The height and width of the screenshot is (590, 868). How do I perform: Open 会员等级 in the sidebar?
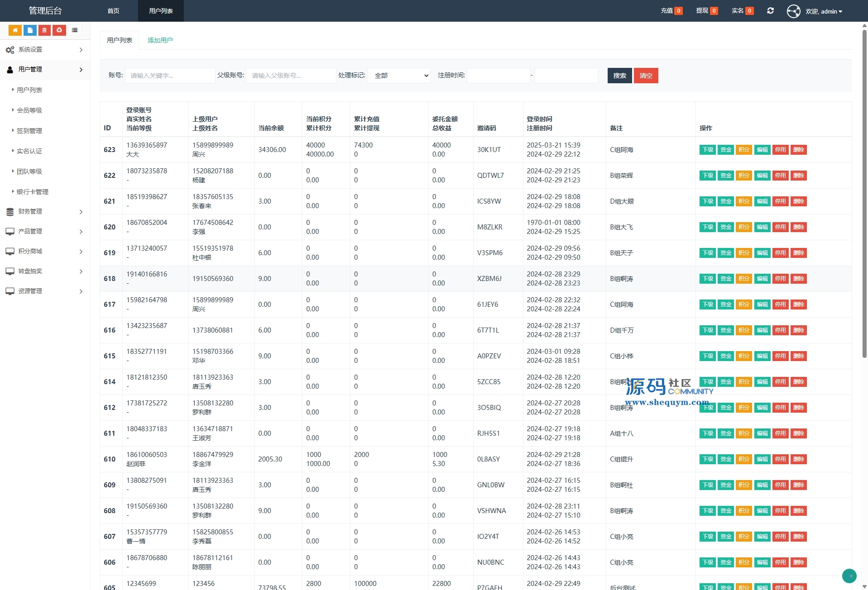click(29, 110)
